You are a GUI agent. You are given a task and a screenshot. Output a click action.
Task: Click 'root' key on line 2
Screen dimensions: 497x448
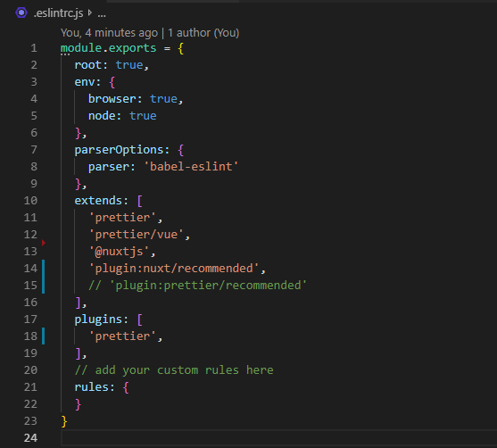pos(88,65)
